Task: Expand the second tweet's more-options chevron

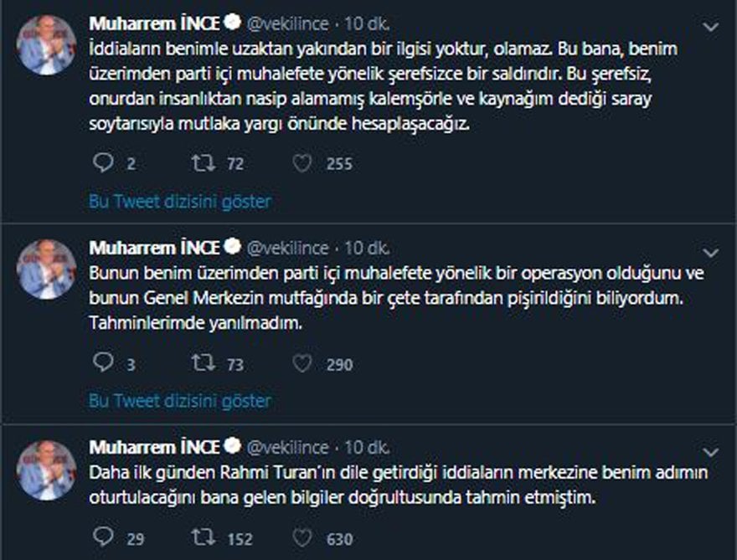Action: click(x=711, y=252)
